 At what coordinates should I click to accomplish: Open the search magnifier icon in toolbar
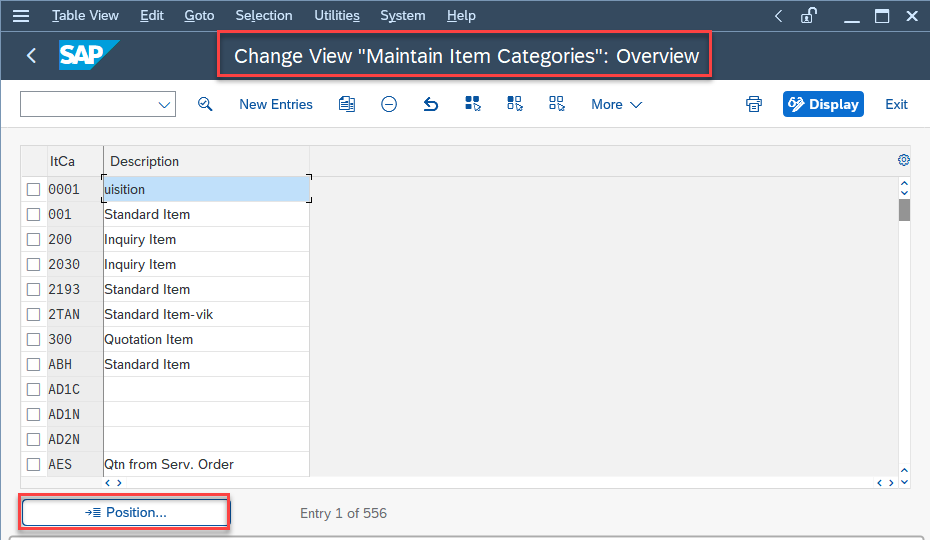[205, 104]
